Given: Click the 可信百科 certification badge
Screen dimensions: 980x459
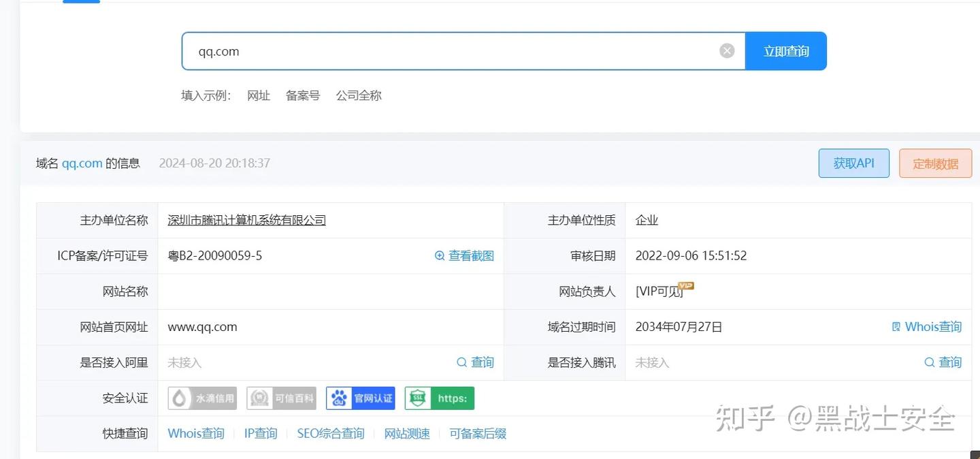Looking at the screenshot, I should pyautogui.click(x=281, y=398).
